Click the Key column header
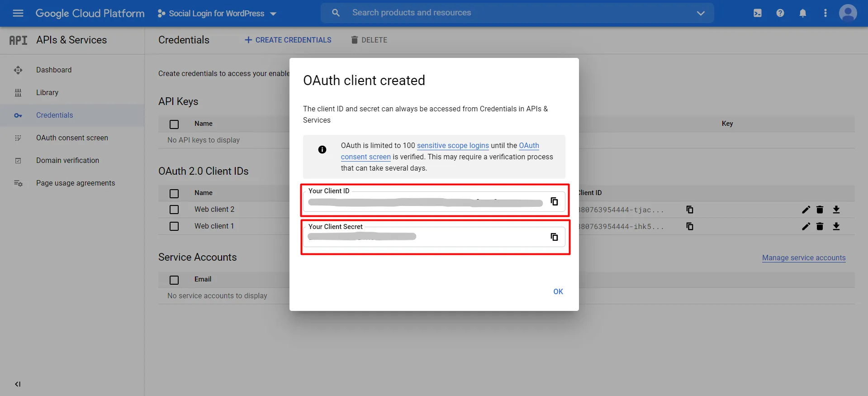Screen dimensions: 868x396 coord(727,124)
